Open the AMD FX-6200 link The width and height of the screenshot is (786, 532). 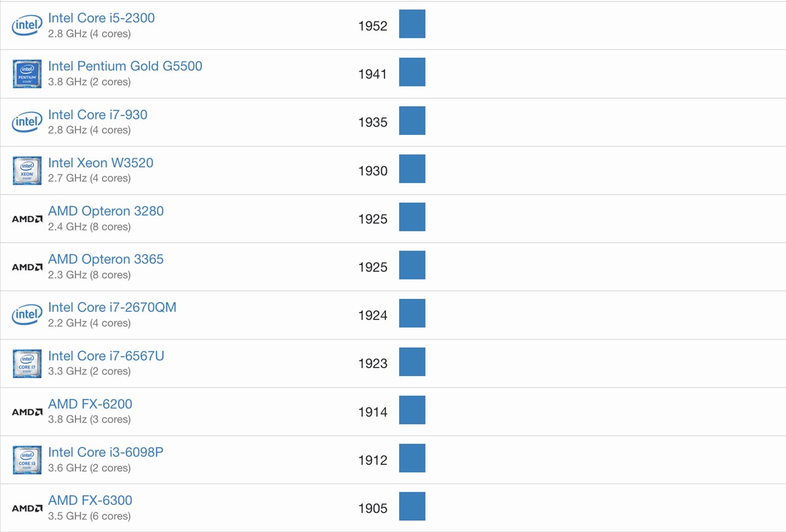coord(90,404)
